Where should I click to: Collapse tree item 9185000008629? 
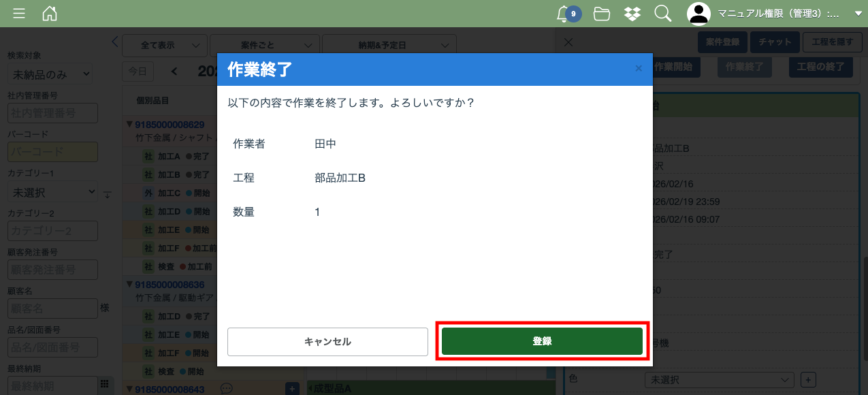coord(129,125)
